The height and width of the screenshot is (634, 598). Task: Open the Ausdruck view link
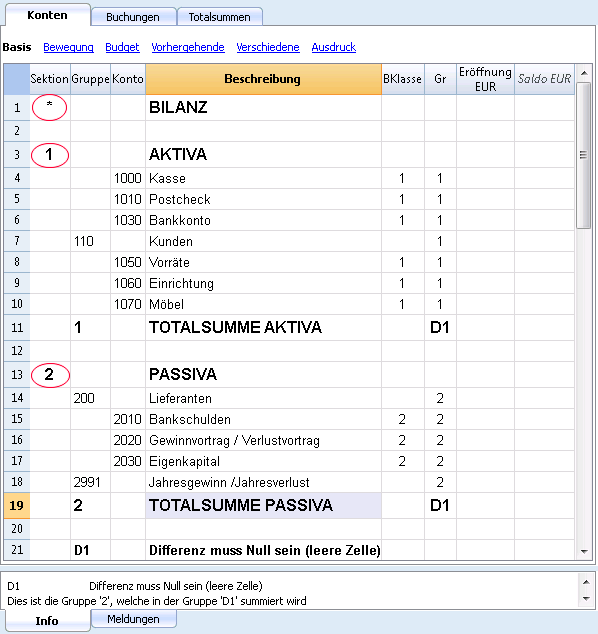[334, 47]
